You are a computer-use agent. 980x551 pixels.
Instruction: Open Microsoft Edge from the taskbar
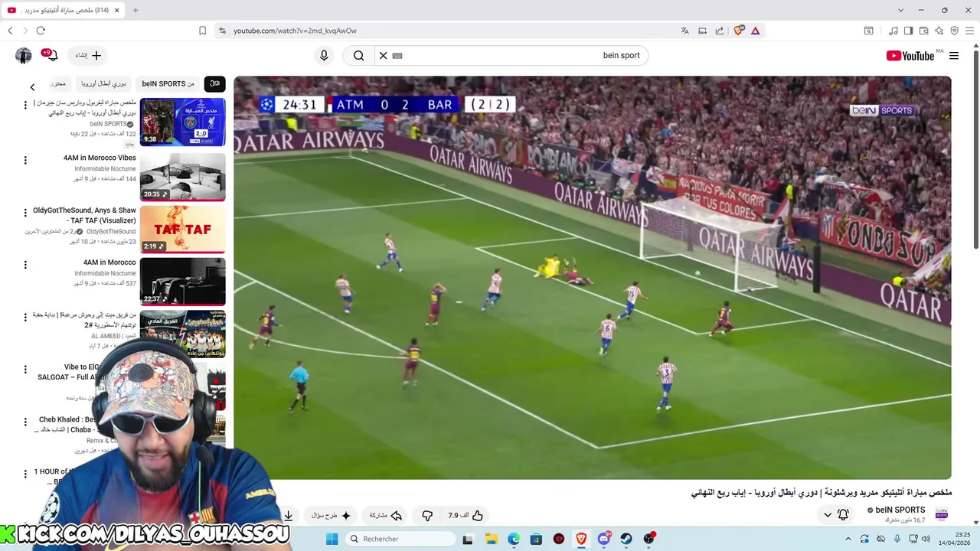pos(514,539)
